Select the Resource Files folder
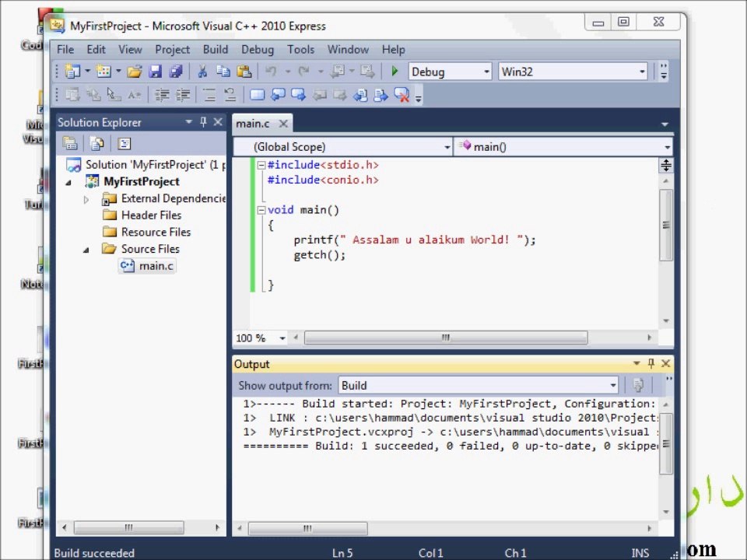 tap(147, 232)
